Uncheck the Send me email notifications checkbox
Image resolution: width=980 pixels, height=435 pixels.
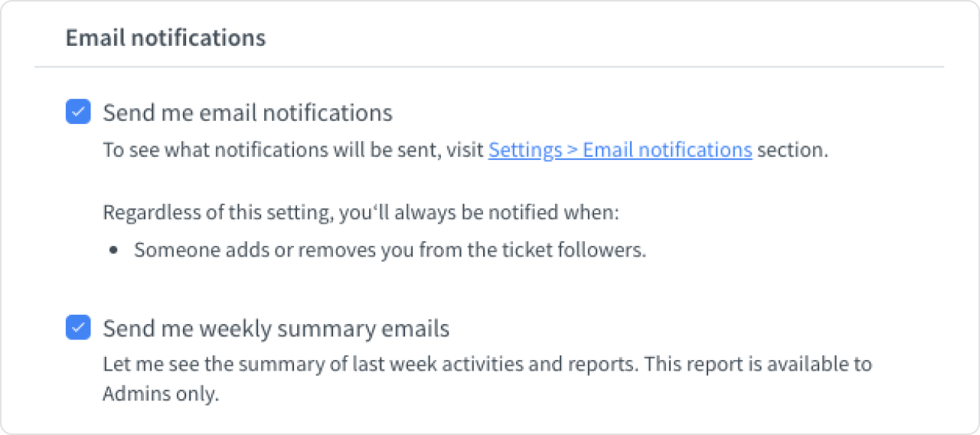pos(78,113)
